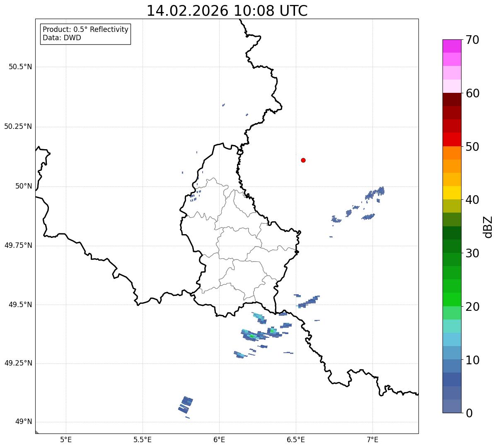
Task: Click the radar echo cluster near 50°N 7°E
Action: [375, 193]
